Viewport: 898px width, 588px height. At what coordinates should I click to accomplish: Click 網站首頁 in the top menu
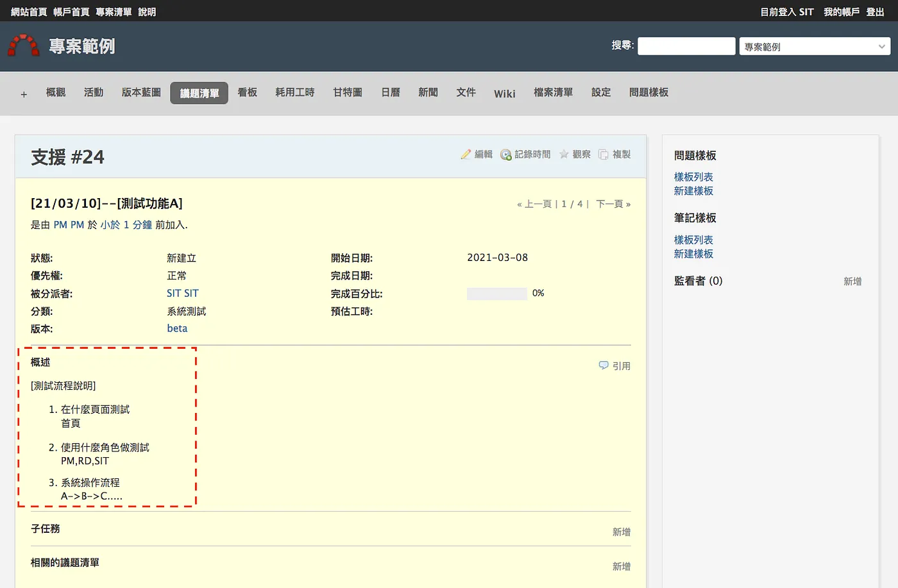29,12
